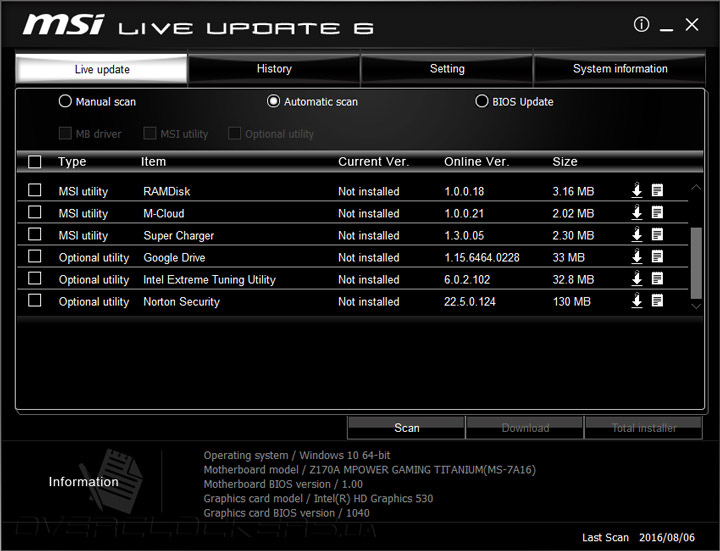Select the Manual scan radio button

coord(65,101)
